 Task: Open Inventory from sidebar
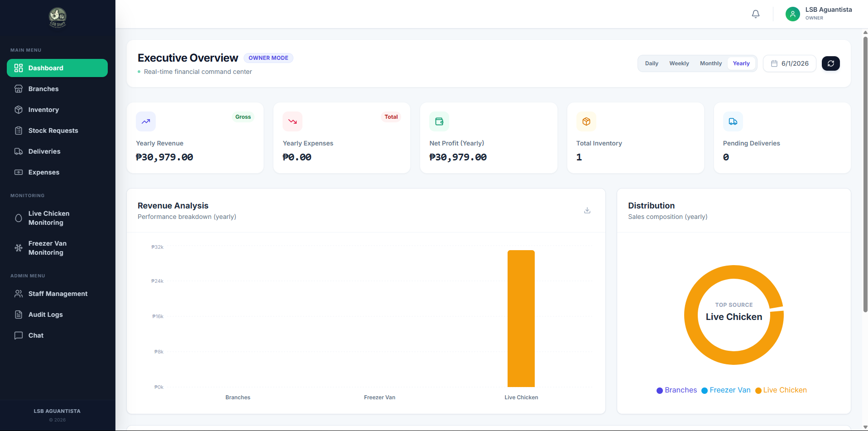57,110
